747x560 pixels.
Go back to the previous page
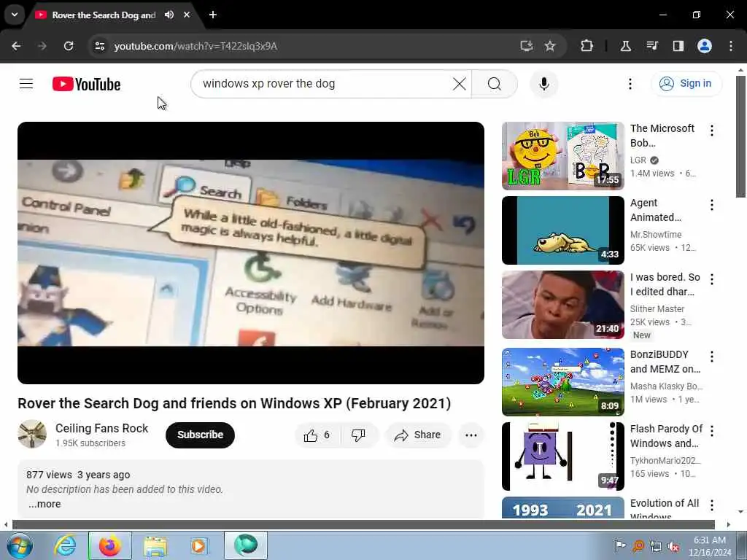point(16,46)
